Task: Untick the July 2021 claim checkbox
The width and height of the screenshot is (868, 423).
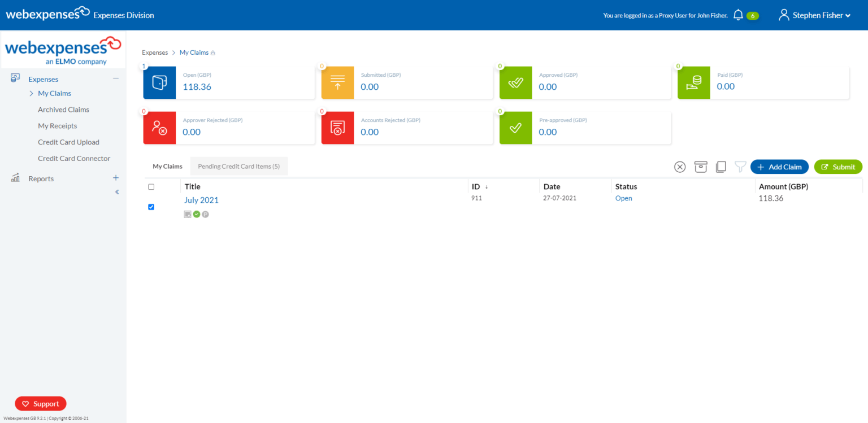Action: [x=151, y=207]
